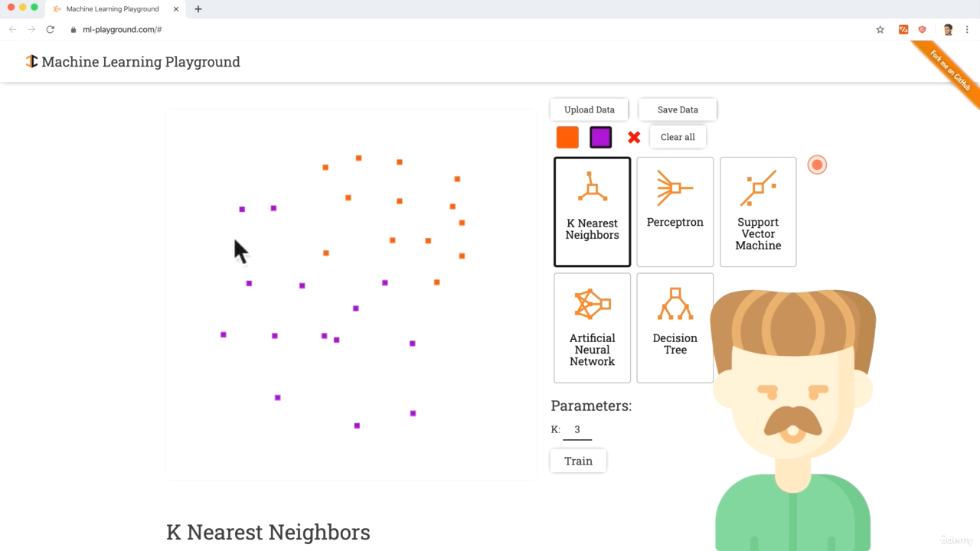Image resolution: width=980 pixels, height=551 pixels.
Task: Focus the K parameter input field
Action: pyautogui.click(x=577, y=430)
